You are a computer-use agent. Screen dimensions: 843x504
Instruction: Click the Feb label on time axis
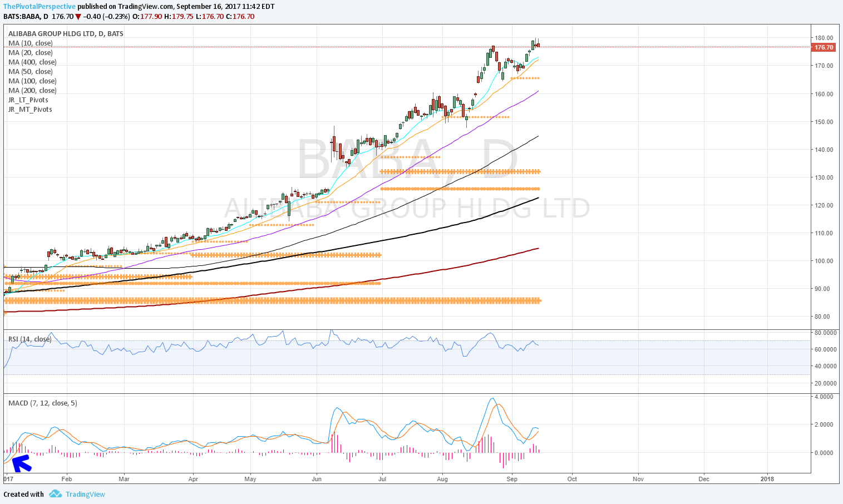pos(67,479)
